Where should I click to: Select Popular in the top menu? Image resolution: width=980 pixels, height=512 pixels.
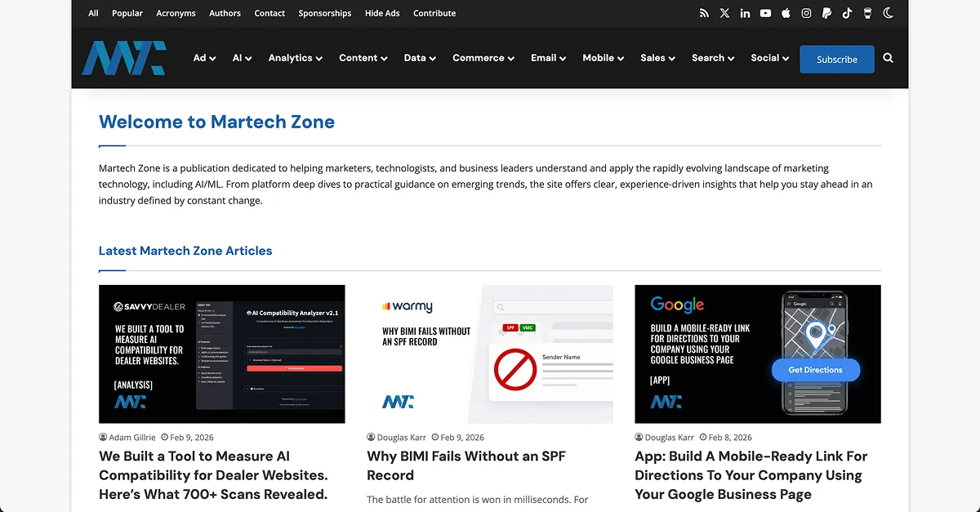127,13
